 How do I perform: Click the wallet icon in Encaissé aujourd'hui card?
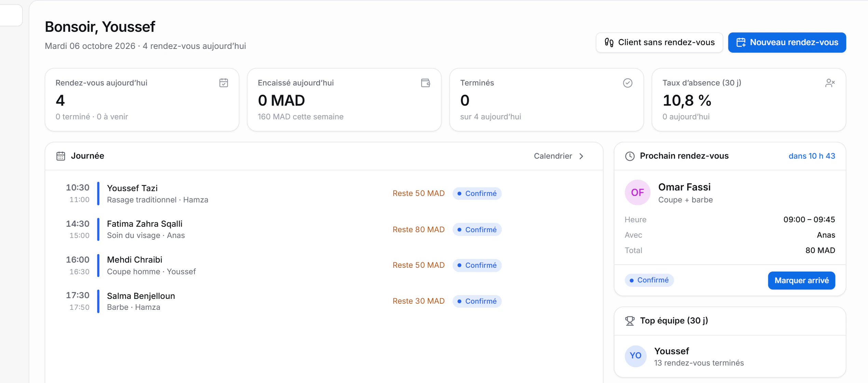[x=425, y=83]
